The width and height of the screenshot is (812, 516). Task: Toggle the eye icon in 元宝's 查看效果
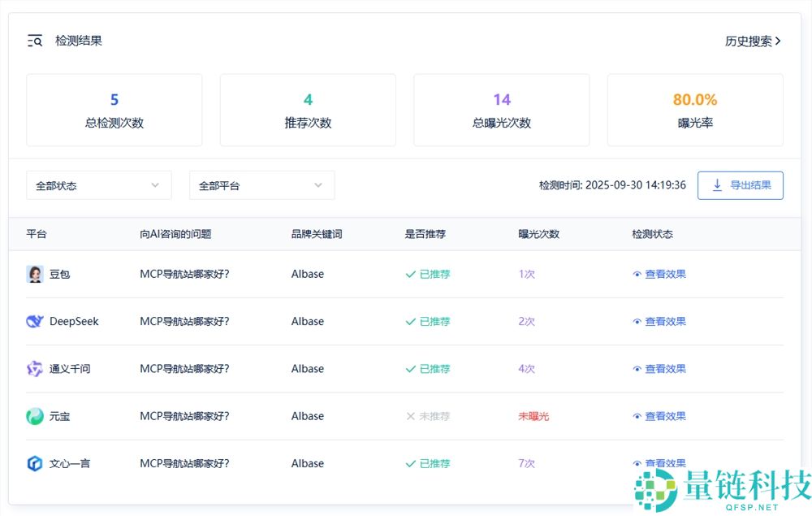point(637,416)
